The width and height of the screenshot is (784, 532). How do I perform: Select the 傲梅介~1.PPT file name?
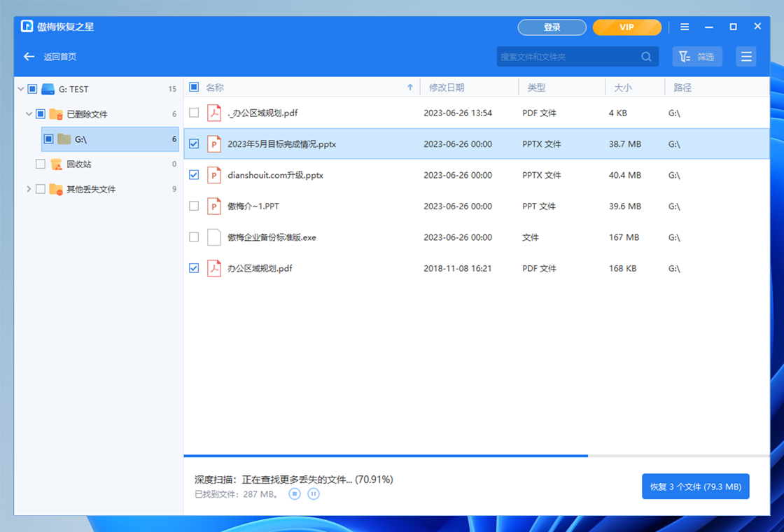point(253,206)
